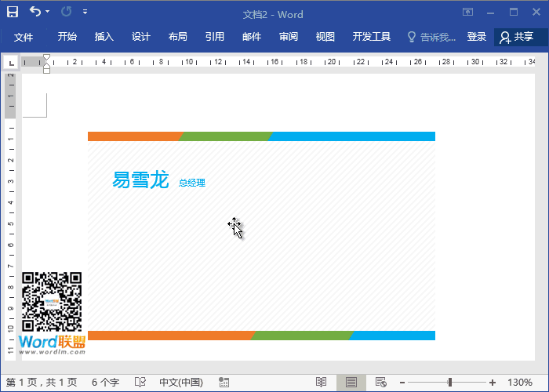Open the spelling proofing check icon
The width and height of the screenshot is (549, 392).
pyautogui.click(x=140, y=383)
